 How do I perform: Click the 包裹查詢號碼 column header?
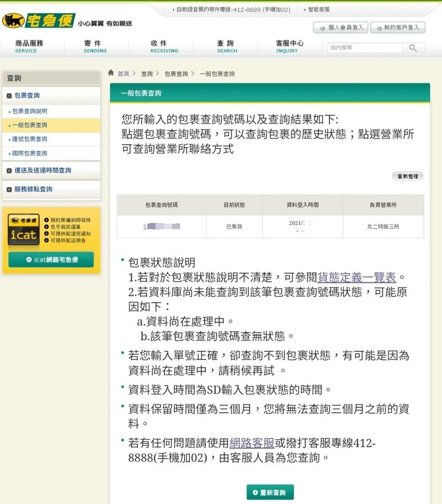[x=162, y=205]
